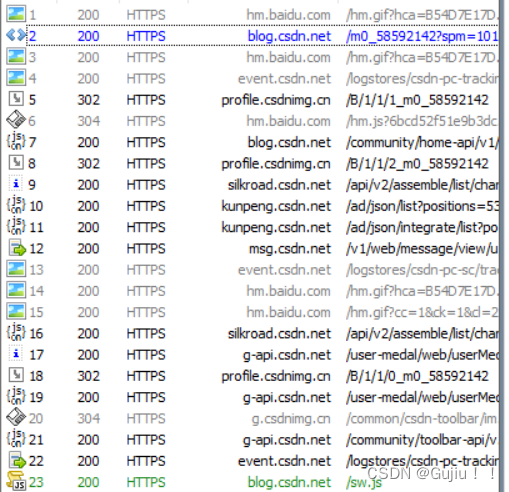509x492 pixels.
Task: Click URL /logstores/csdn-pc-sc/tra in row 13
Action: (x=422, y=270)
